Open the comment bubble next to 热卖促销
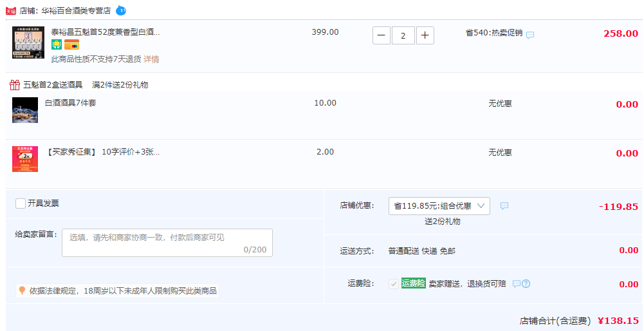Viewport: 644px width, 331px height. click(x=530, y=35)
